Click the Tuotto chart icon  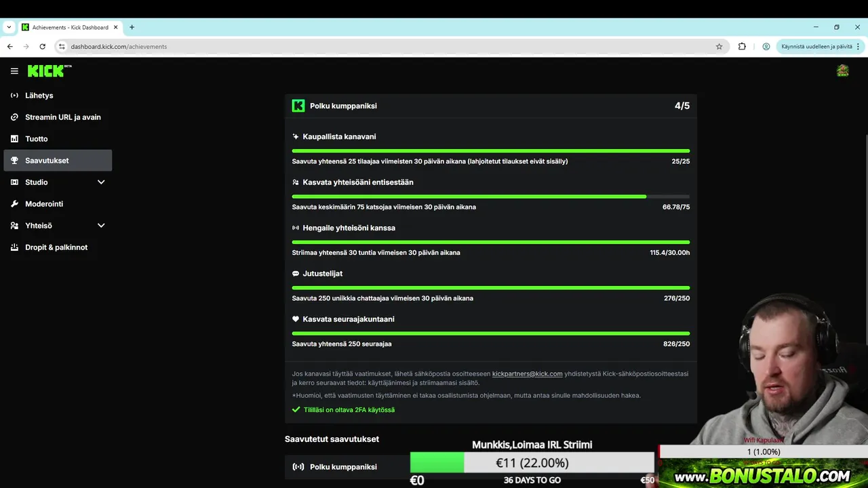pos(14,139)
